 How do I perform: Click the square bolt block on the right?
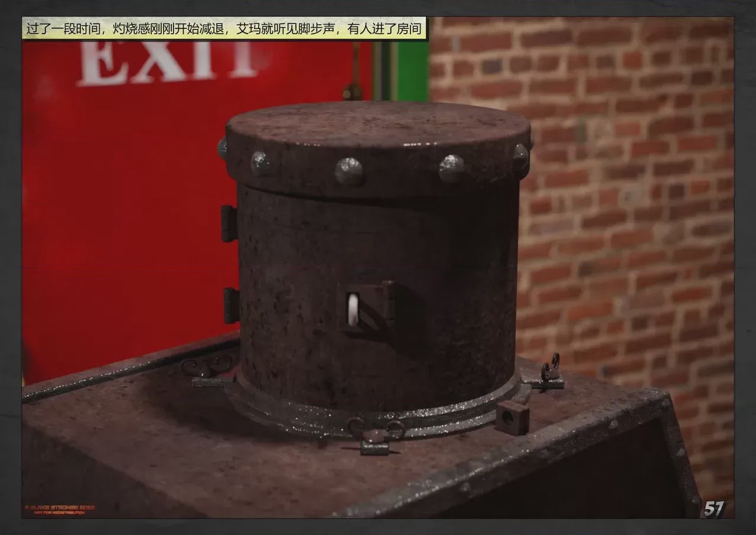click(511, 417)
